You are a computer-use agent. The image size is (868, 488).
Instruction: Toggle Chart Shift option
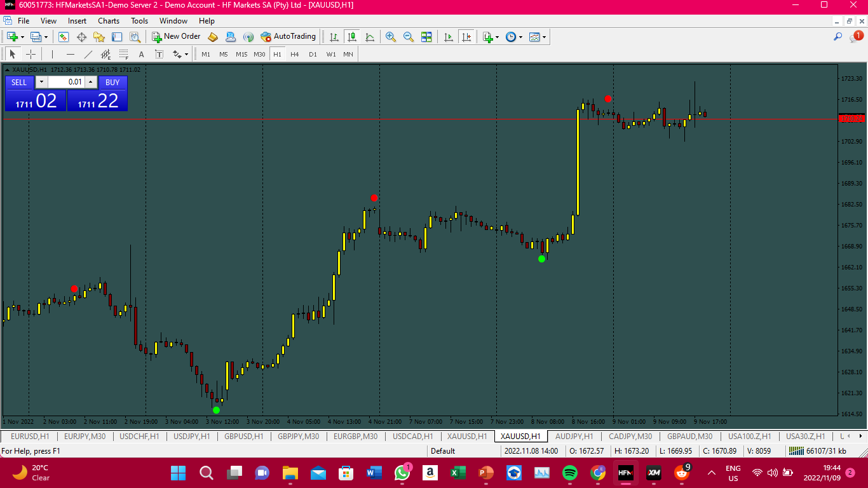[466, 37]
